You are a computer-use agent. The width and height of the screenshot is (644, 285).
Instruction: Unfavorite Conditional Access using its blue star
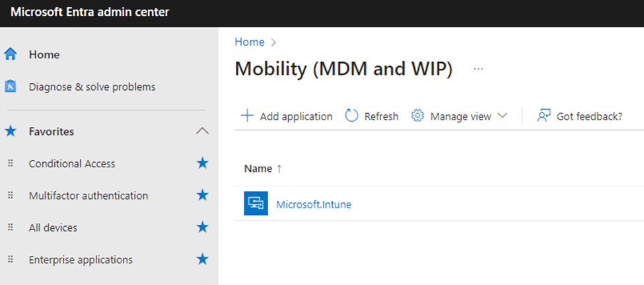203,163
